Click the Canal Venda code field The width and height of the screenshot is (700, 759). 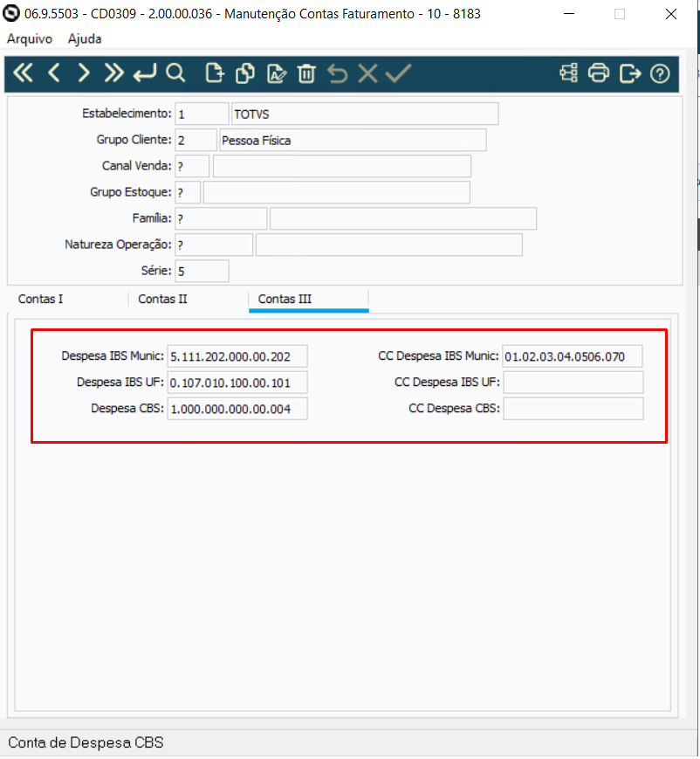(x=192, y=166)
